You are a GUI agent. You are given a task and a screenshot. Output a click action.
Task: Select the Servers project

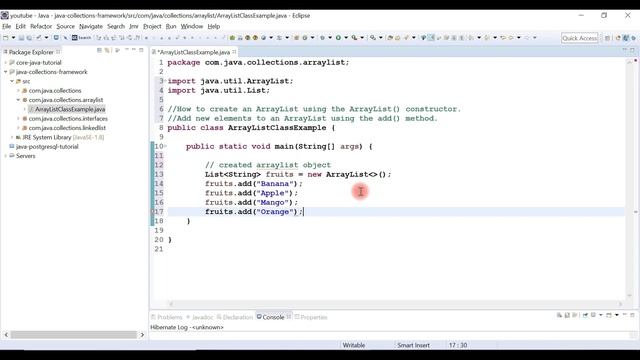coord(25,156)
